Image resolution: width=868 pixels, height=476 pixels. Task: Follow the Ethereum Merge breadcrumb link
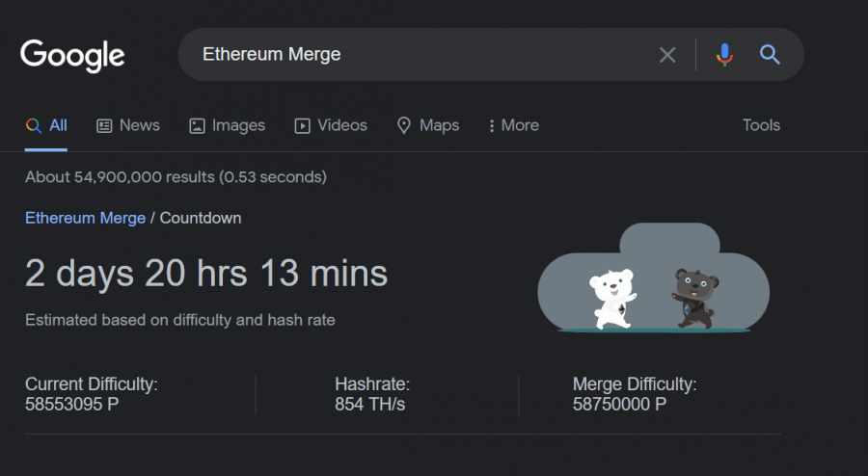(x=85, y=218)
